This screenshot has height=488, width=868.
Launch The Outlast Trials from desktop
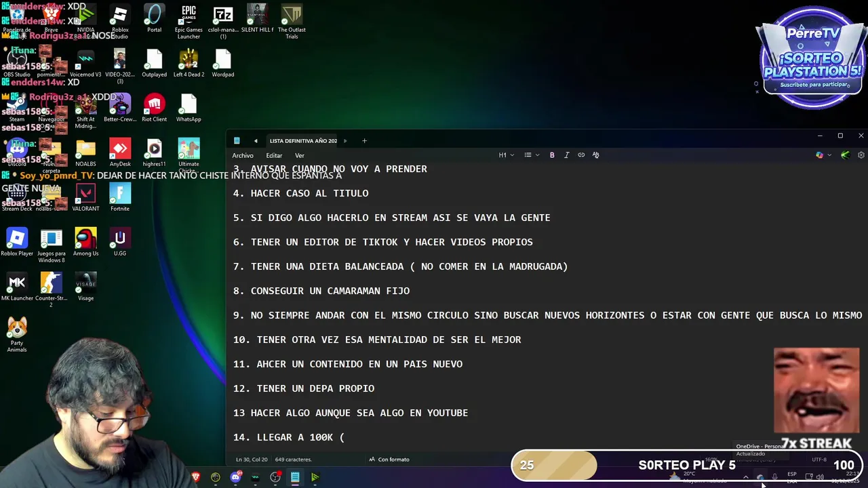(292, 20)
